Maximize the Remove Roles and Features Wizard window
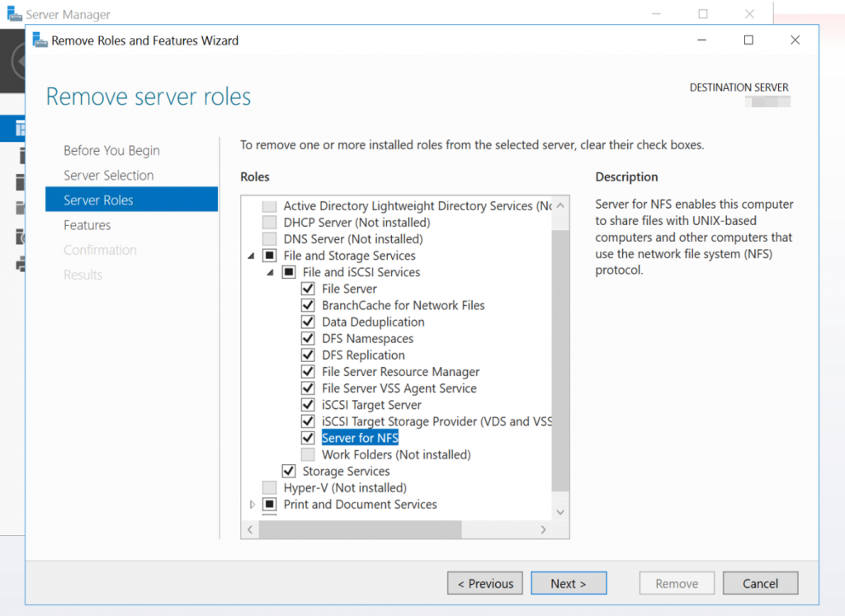Screen dimensions: 845x616 (748, 40)
